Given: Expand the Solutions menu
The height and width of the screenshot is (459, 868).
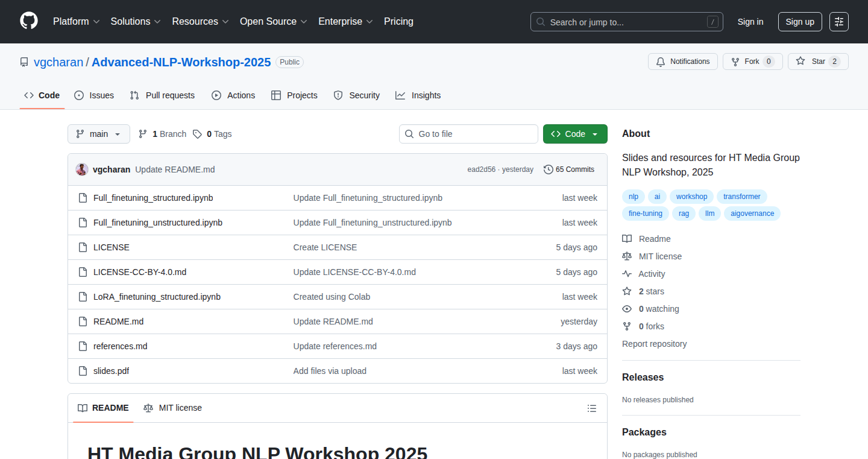Looking at the screenshot, I should click(x=136, y=21).
